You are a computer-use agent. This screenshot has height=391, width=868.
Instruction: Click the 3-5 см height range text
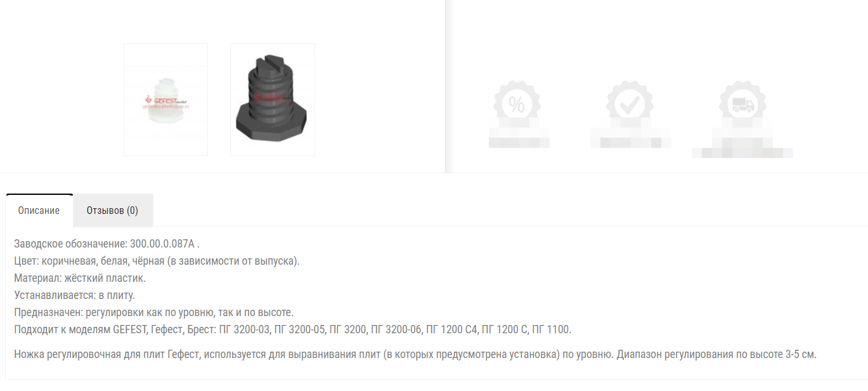(801, 354)
